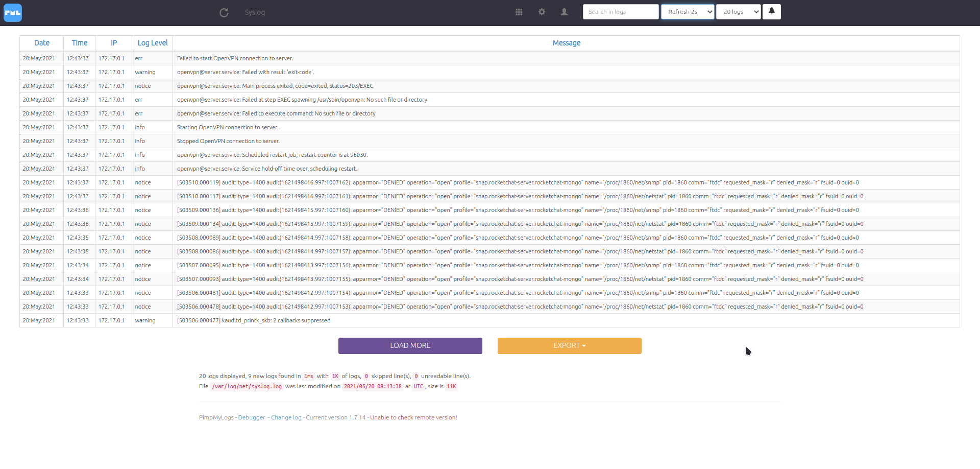The image size is (980, 469).
Task: Open the settings gear icon
Action: pyautogui.click(x=542, y=12)
